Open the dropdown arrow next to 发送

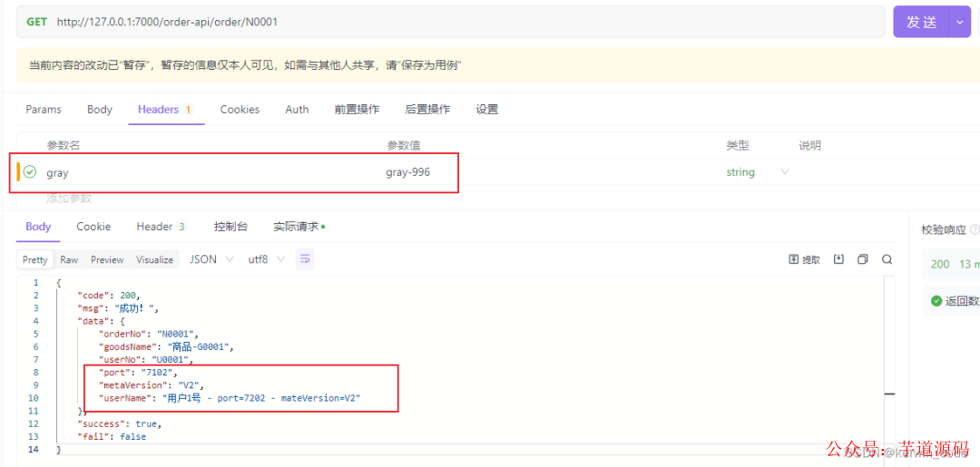pyautogui.click(x=960, y=23)
